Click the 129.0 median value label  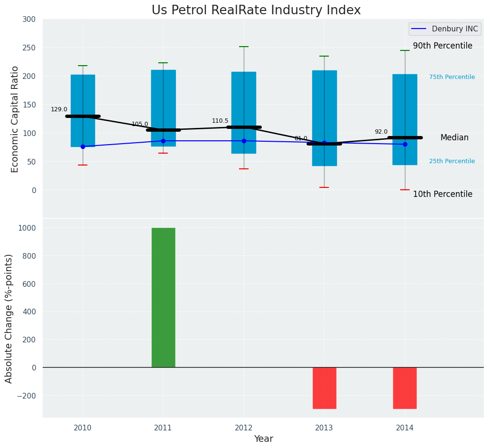coord(59,109)
